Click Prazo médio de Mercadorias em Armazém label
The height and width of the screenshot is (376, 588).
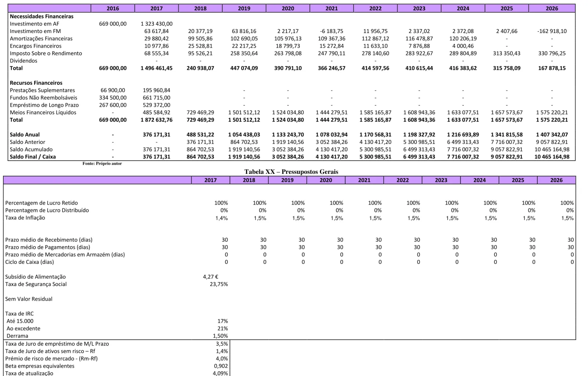pyautogui.click(x=65, y=255)
